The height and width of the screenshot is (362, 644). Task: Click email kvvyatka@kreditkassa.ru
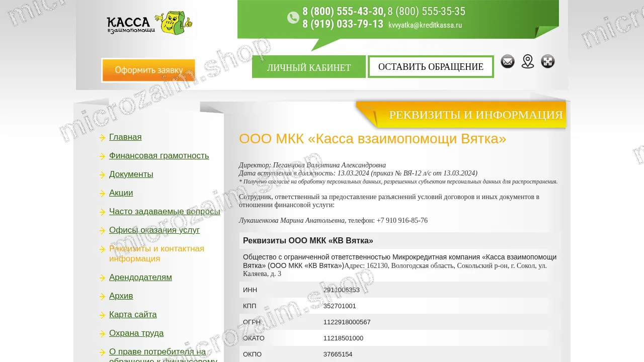[425, 25]
